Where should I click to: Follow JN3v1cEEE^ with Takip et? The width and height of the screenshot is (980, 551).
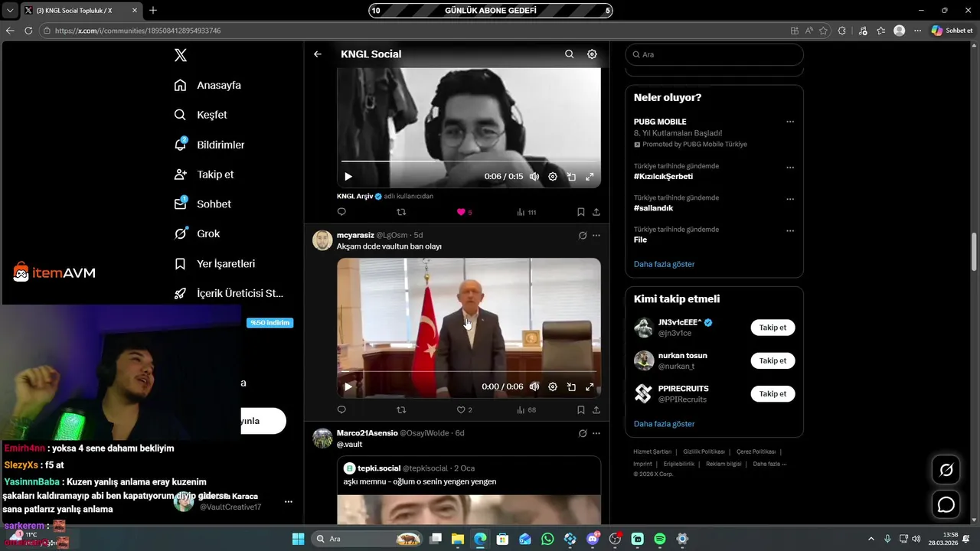[x=773, y=328]
